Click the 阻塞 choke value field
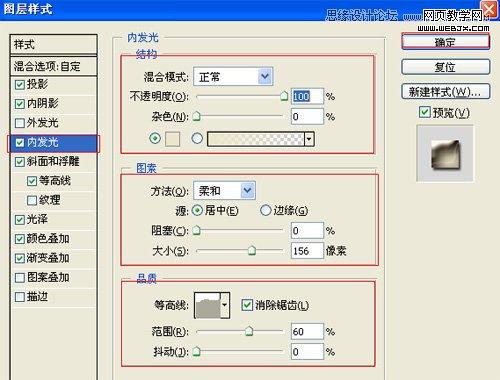The height and width of the screenshot is (380, 500). 307,231
